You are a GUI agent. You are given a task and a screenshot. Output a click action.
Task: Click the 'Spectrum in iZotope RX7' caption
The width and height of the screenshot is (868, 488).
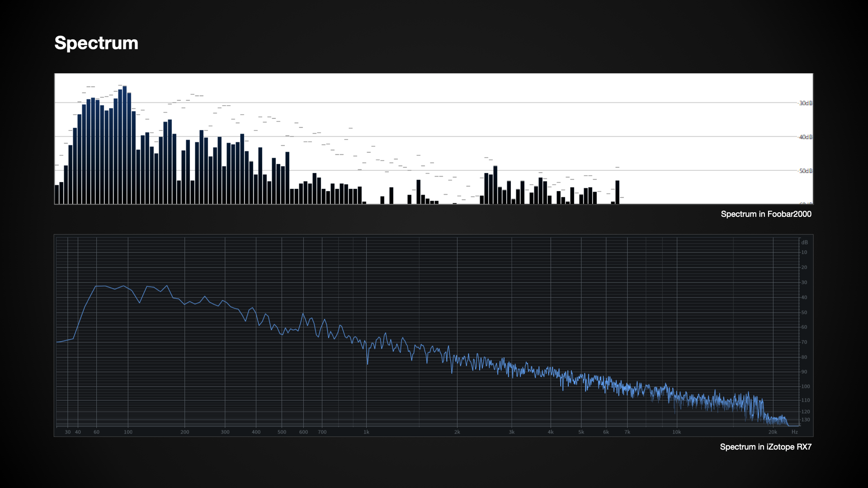click(x=765, y=447)
